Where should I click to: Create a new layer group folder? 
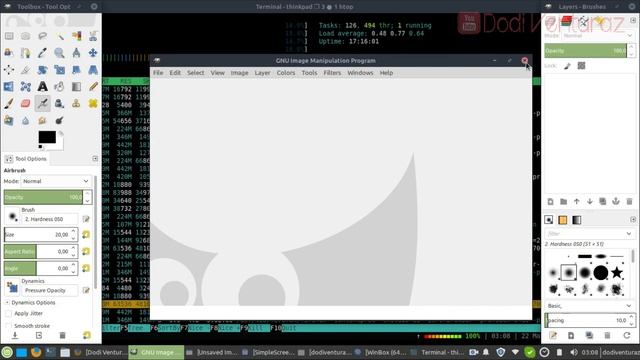pyautogui.click(x=564, y=201)
